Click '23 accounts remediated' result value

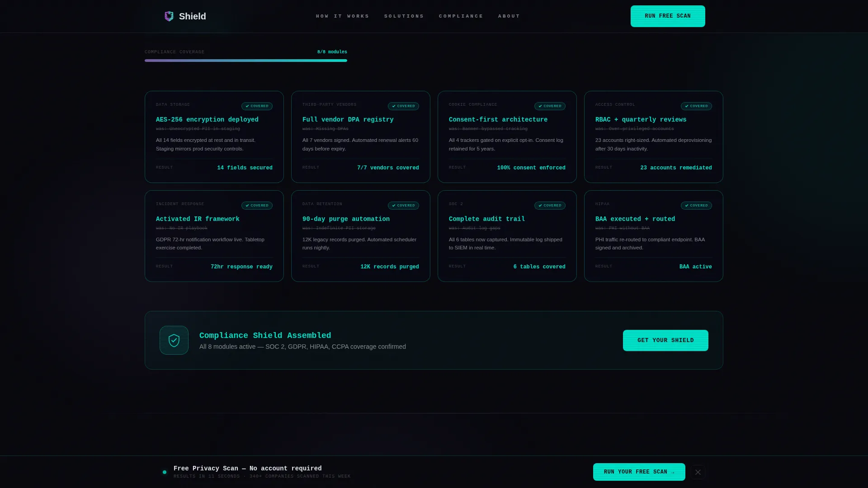(x=676, y=168)
